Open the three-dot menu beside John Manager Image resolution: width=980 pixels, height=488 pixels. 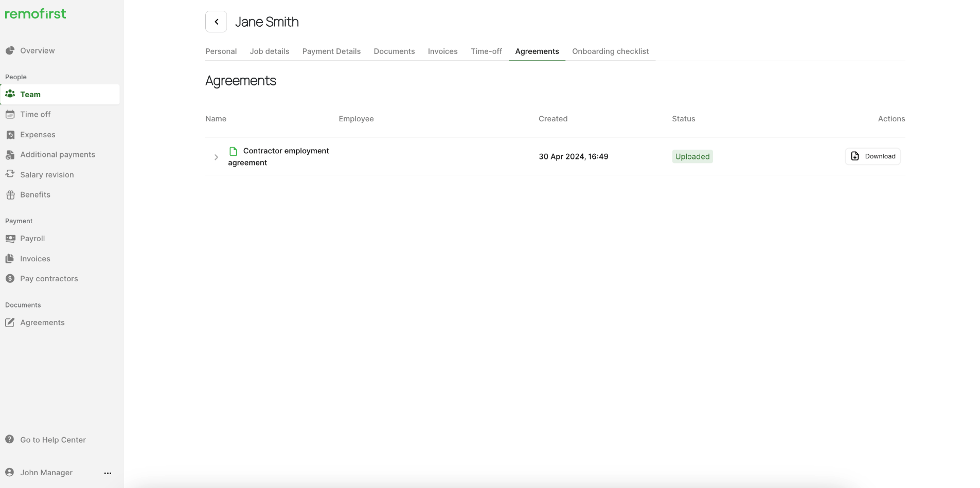point(108,473)
